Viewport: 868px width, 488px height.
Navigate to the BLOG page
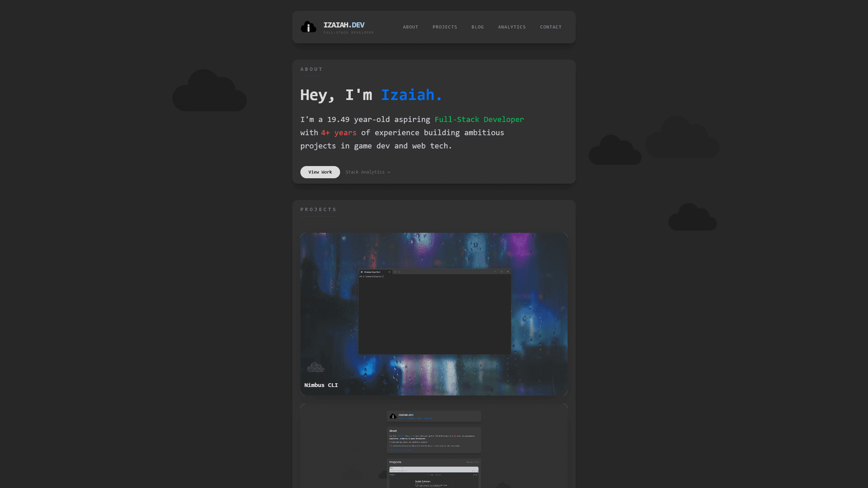pos(477,27)
